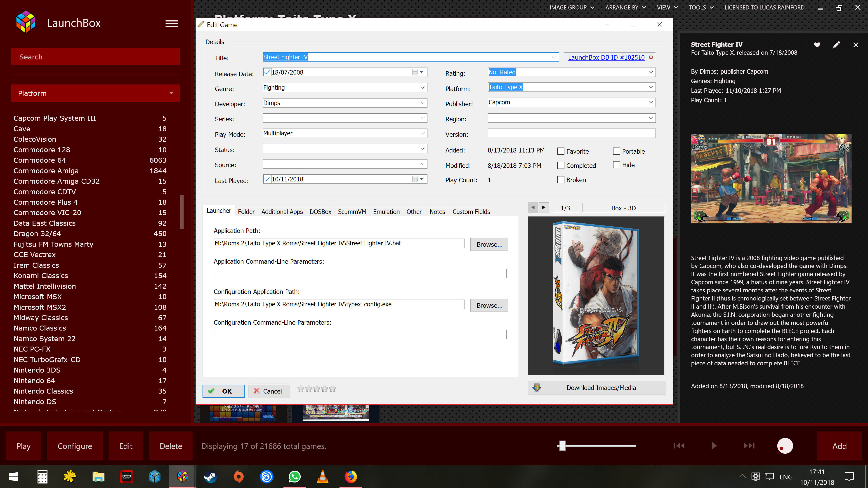Click previous track playback control
The width and height of the screenshot is (868, 488).
pyautogui.click(x=679, y=446)
